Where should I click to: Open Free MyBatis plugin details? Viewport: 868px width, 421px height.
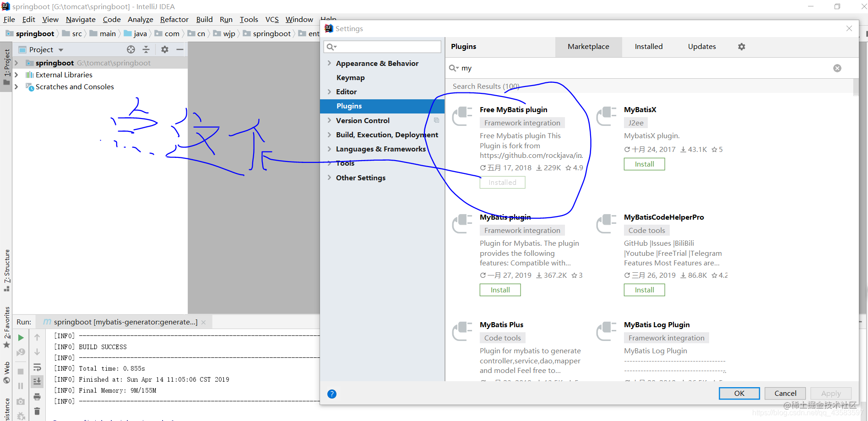pos(514,110)
